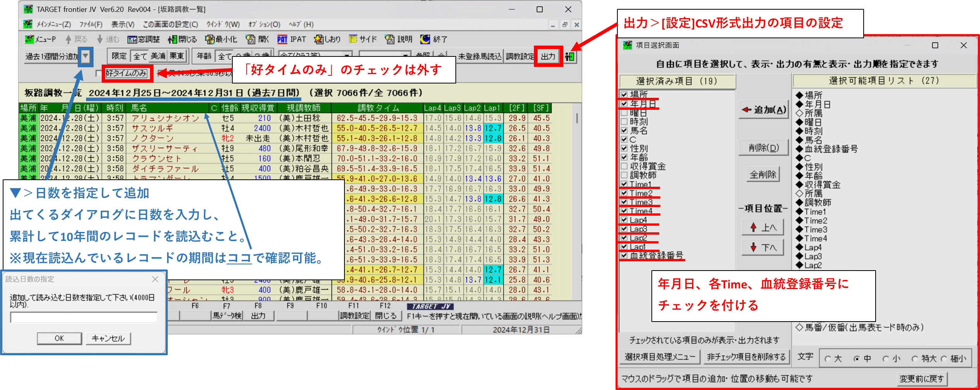Click the 未登録馬読込 button
The width and height of the screenshot is (980, 390).
coord(480,56)
